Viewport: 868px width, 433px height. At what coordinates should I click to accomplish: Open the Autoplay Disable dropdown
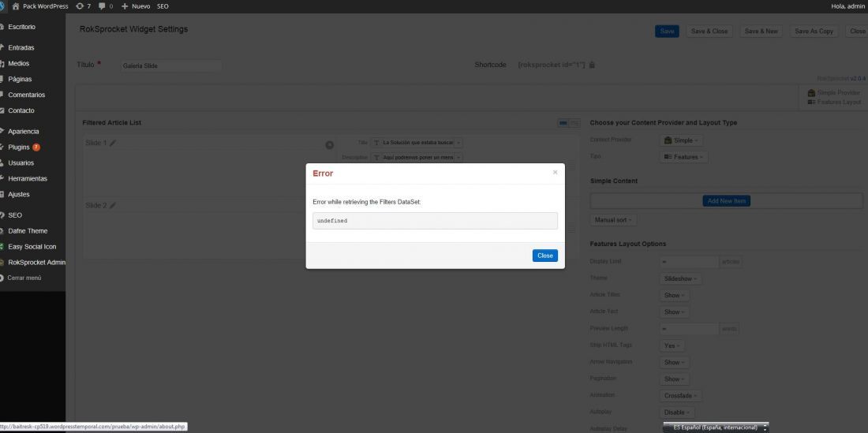coord(677,412)
